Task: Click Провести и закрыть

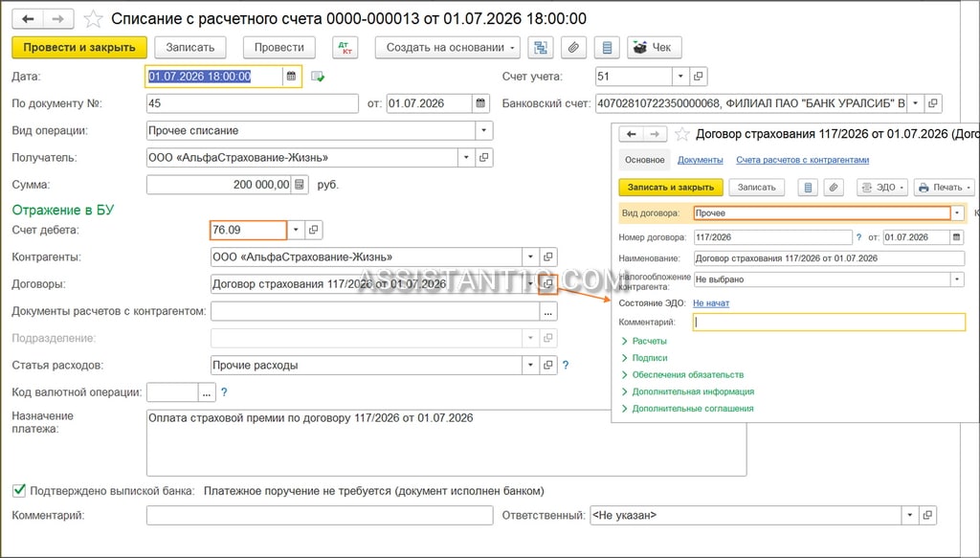Action: point(79,48)
